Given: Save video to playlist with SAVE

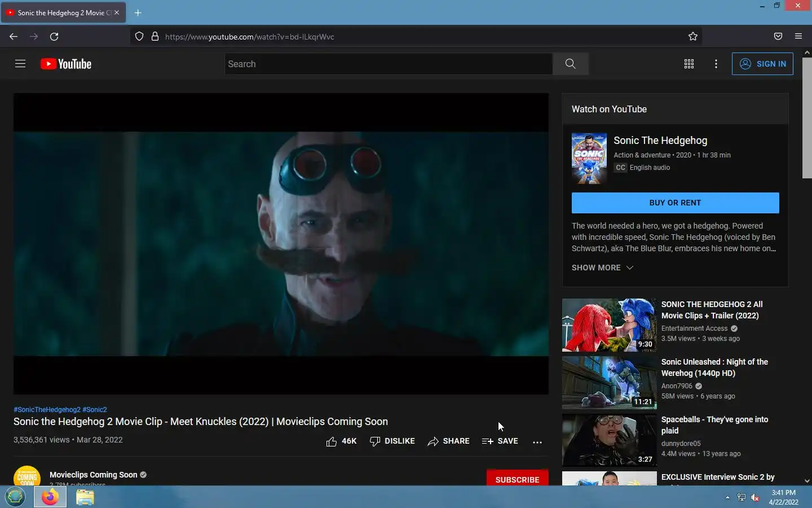Looking at the screenshot, I should (500, 441).
